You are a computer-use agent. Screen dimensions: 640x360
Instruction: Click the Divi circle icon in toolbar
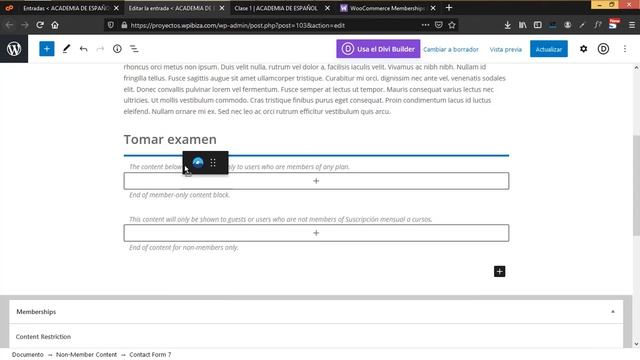[603, 49]
